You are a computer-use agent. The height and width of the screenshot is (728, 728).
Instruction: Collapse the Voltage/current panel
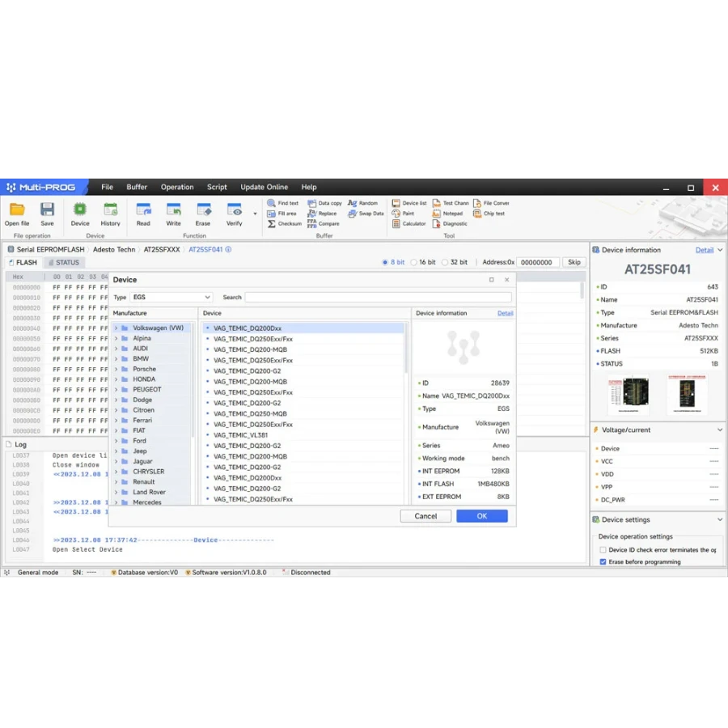coord(720,430)
